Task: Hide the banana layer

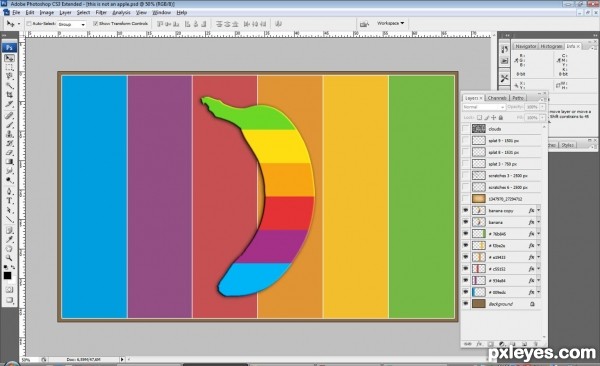Action: 465,222
